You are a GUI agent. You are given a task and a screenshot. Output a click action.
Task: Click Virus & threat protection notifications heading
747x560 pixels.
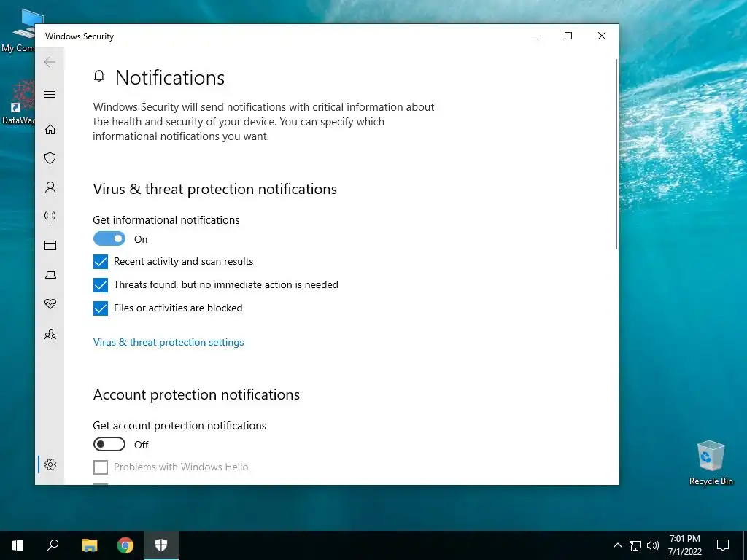(x=215, y=189)
